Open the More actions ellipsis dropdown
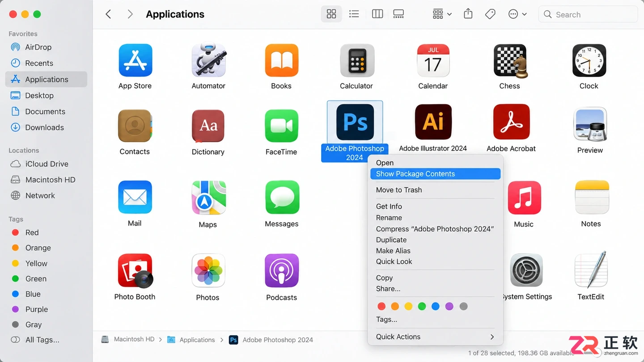The width and height of the screenshot is (644, 362). 517,14
